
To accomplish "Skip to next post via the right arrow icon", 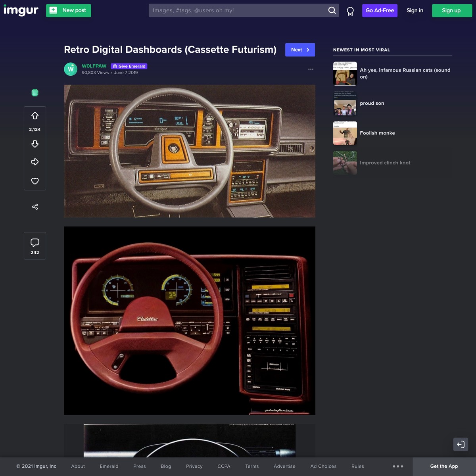I will (x=35, y=162).
